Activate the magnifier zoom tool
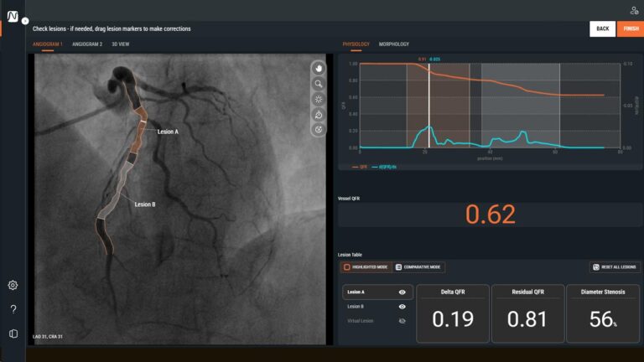Screen dimensions: 644x362 [319, 84]
